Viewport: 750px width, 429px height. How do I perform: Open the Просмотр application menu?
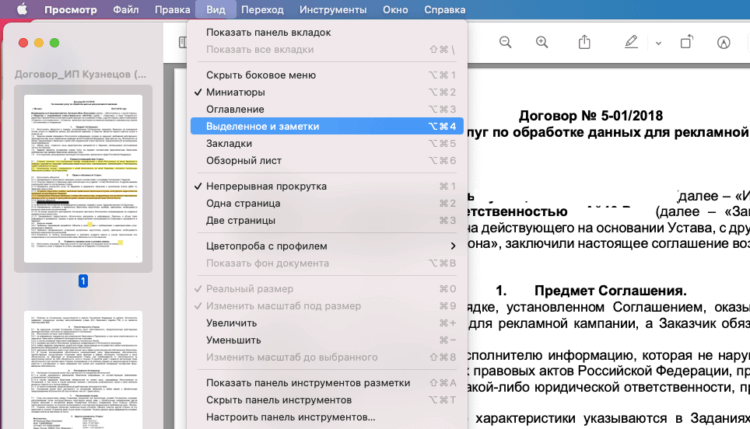pyautogui.click(x=70, y=10)
